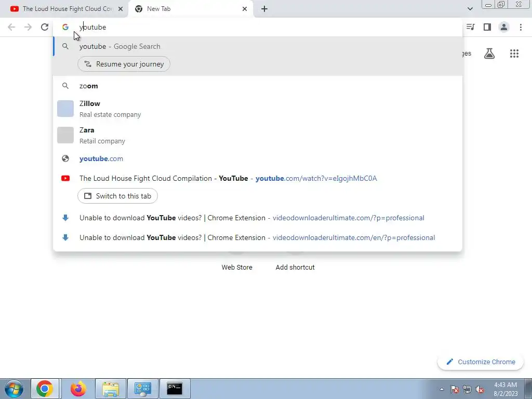
Task: Open videodownloaderultimate.com/en/?p=professional suggestion
Action: click(258, 237)
